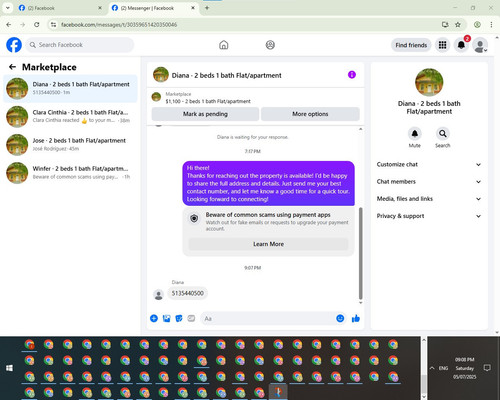Click the install/cast icon in address bar
The height and width of the screenshot is (400, 500).
coord(445,24)
